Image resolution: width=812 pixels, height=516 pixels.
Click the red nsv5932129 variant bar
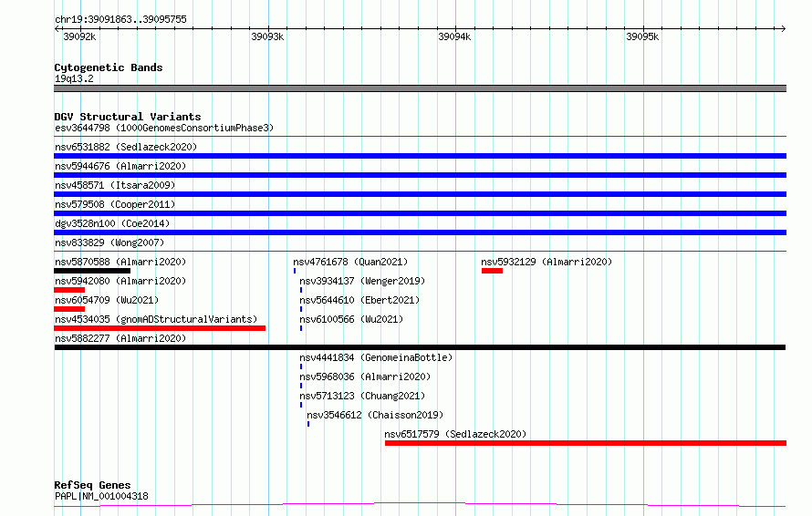point(492,271)
